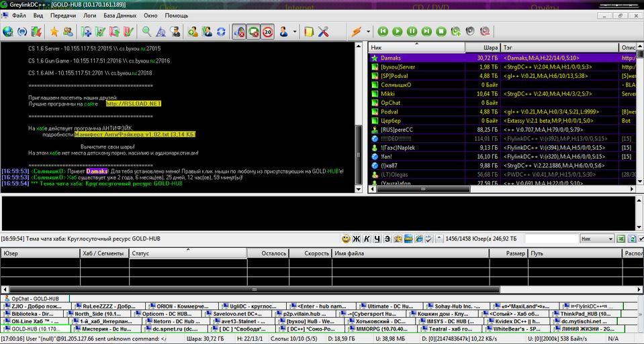Screen dimensions: 644x344
Task: Open the Файл menu
Action: (x=19, y=15)
